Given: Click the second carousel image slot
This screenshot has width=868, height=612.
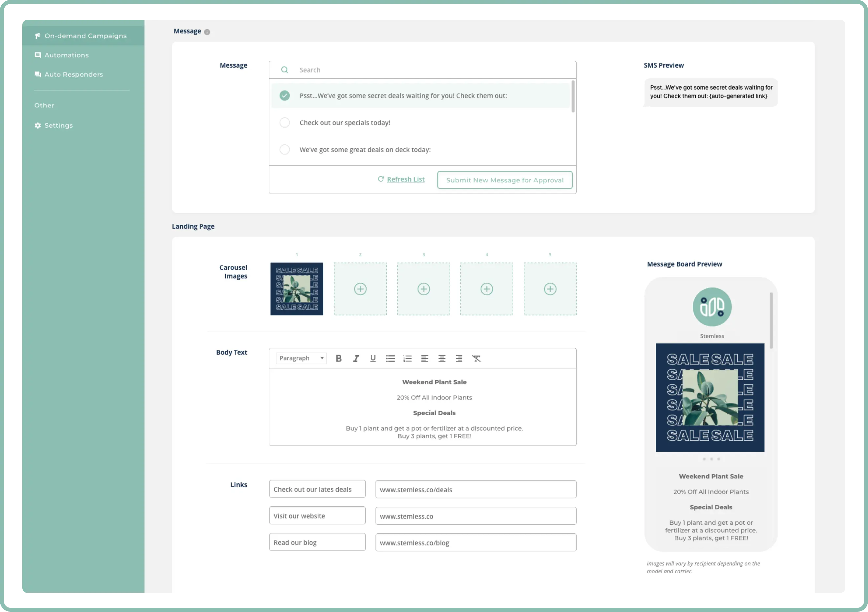Looking at the screenshot, I should (360, 288).
